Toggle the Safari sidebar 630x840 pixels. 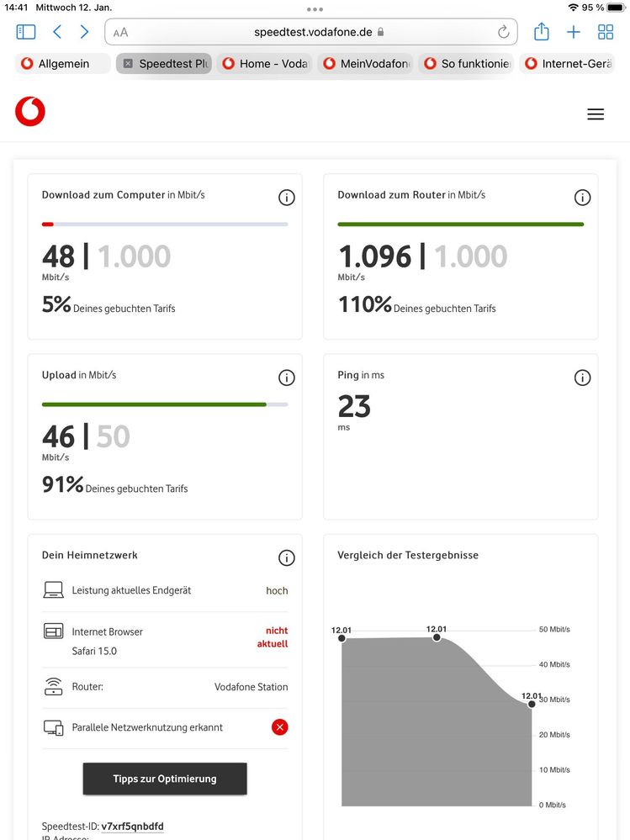tap(26, 32)
